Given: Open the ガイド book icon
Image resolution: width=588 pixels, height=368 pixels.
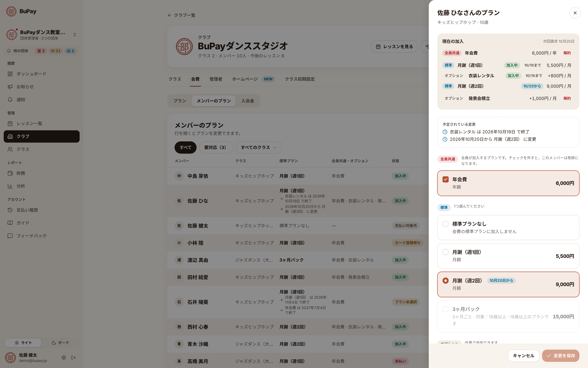Looking at the screenshot, I should pos(10,223).
